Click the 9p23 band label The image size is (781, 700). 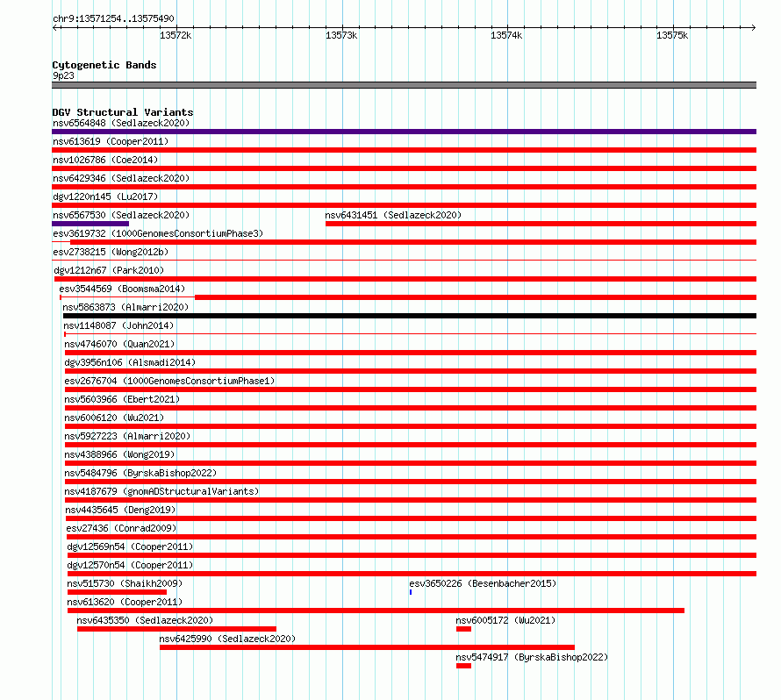(x=63, y=75)
